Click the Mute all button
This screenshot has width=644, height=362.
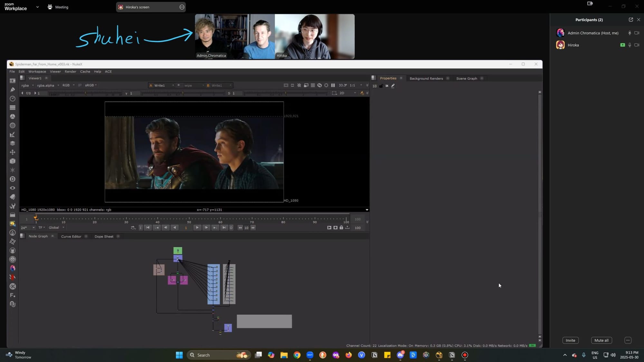click(x=601, y=340)
